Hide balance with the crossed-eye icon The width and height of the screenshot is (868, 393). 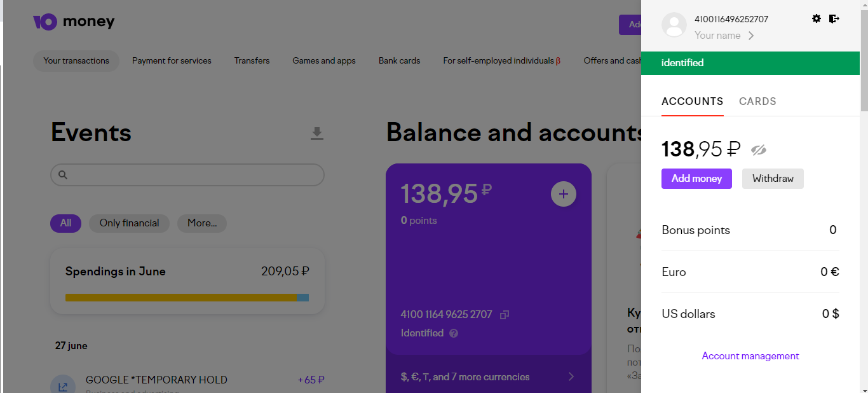point(759,149)
